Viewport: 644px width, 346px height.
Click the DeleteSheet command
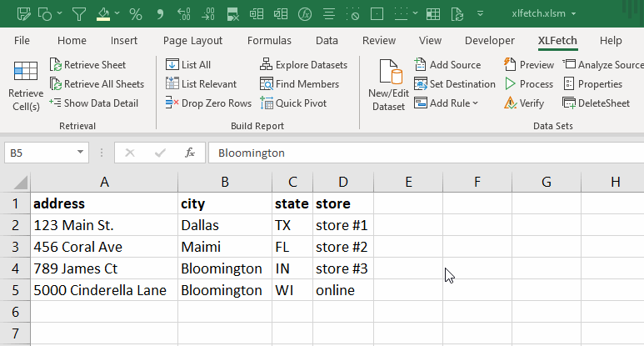(x=597, y=103)
